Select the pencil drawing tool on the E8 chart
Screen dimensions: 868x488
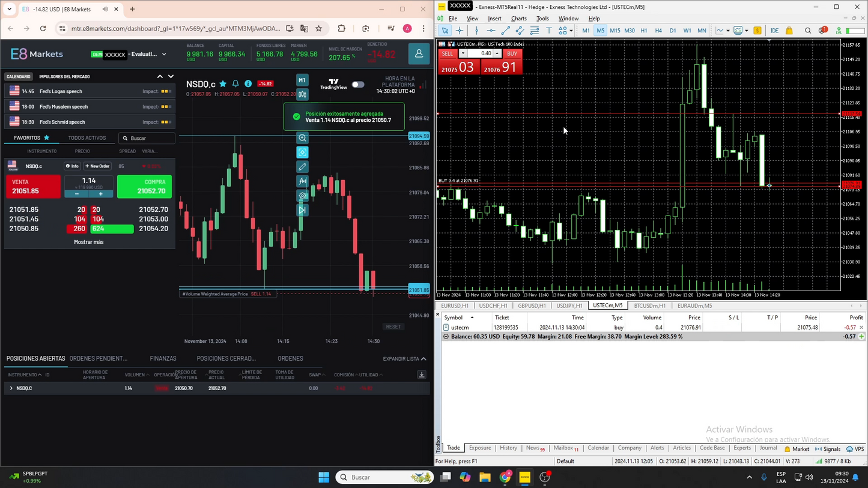pos(302,166)
